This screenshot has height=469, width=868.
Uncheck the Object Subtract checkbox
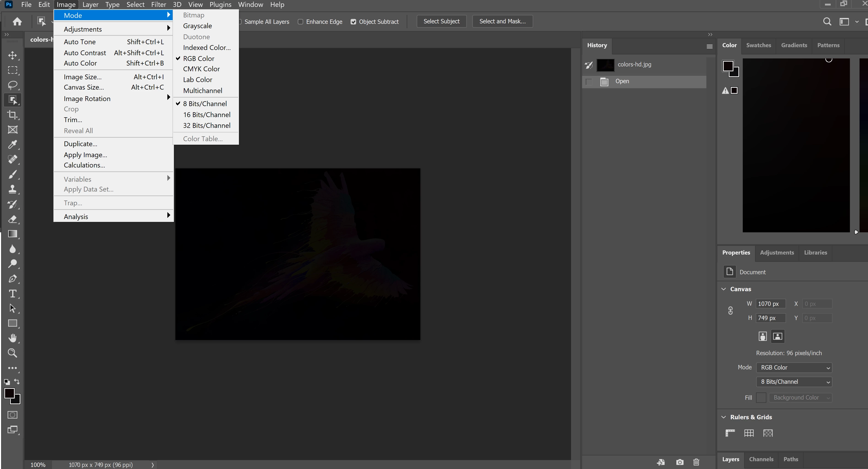click(353, 22)
